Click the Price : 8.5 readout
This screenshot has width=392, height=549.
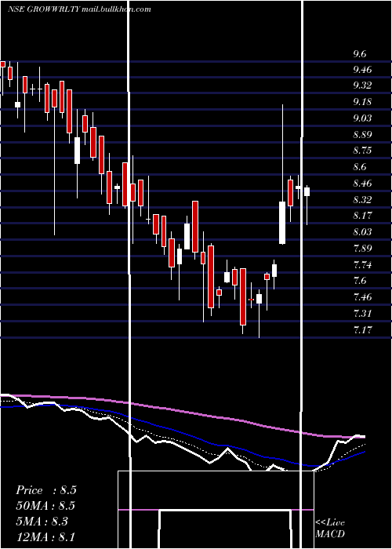pos(45,490)
